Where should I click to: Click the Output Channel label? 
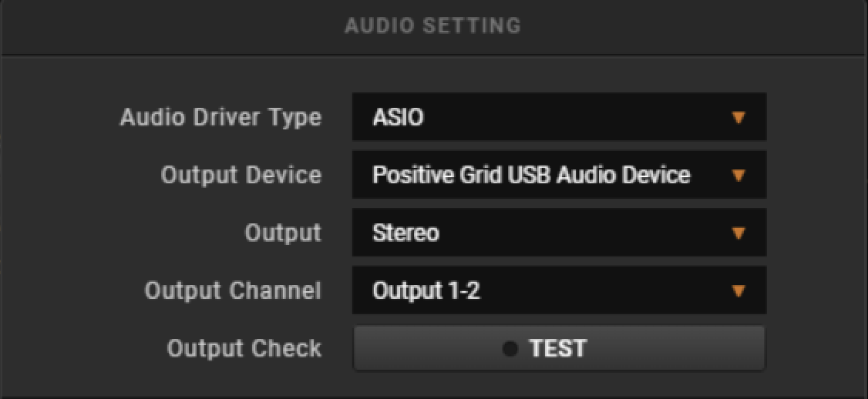(x=233, y=291)
